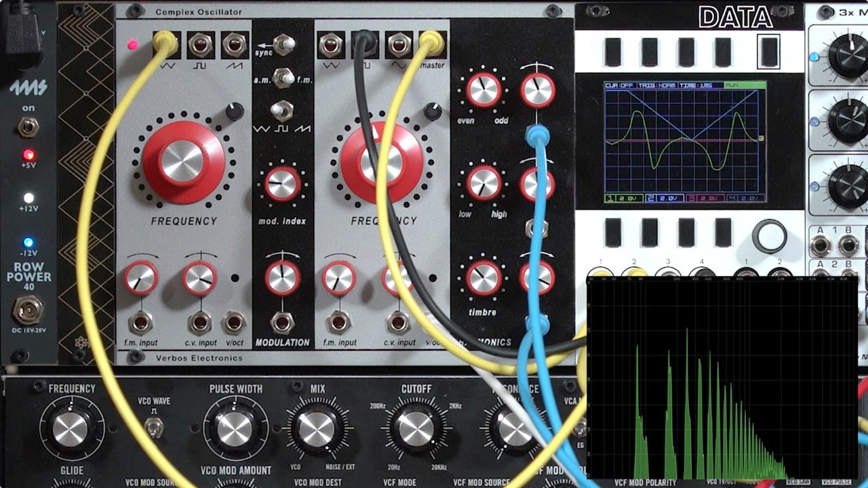Turn the PULSE WIDTH knob

click(234, 428)
